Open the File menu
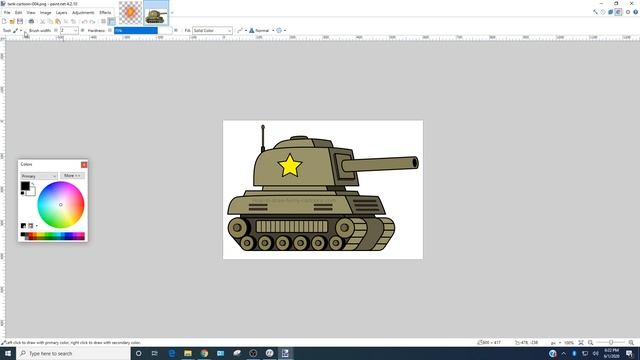Screen dimensions: 640x360 click(x=7, y=13)
